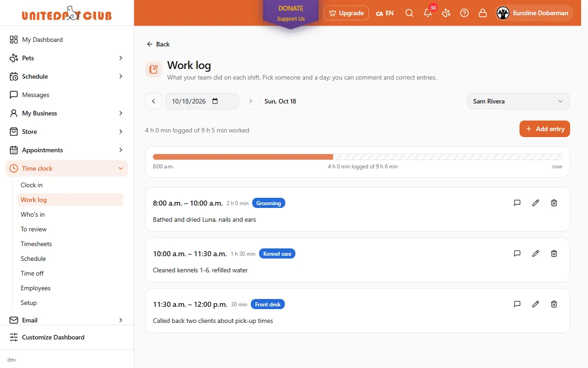Click the paw pets icon in header
588x368 pixels.
(x=446, y=13)
